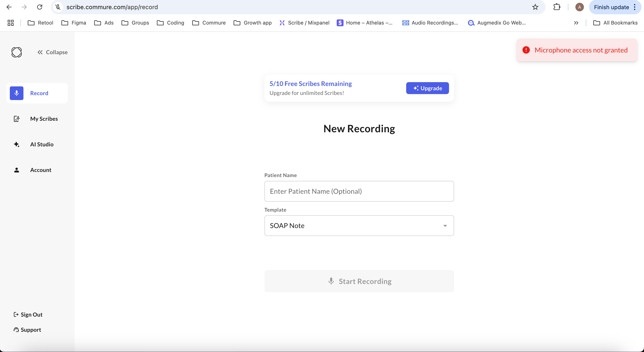This screenshot has width=644, height=352.
Task: Open the Figma bookmark folder
Action: click(74, 23)
